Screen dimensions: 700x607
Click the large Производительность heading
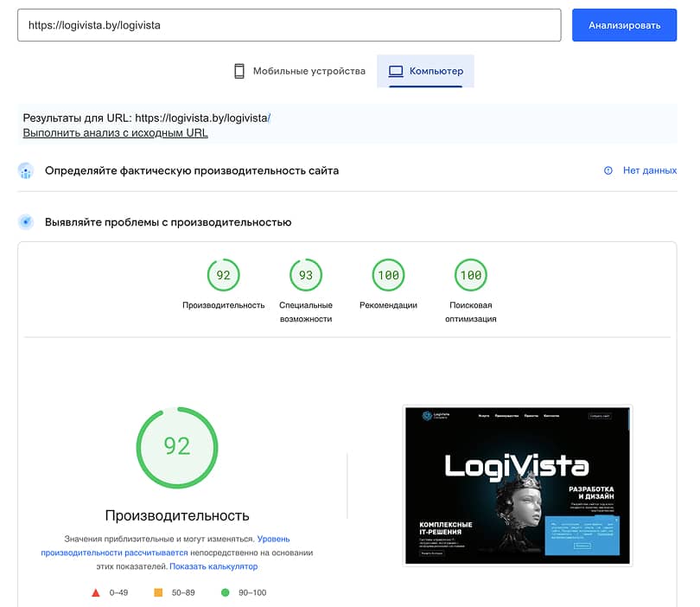177,515
